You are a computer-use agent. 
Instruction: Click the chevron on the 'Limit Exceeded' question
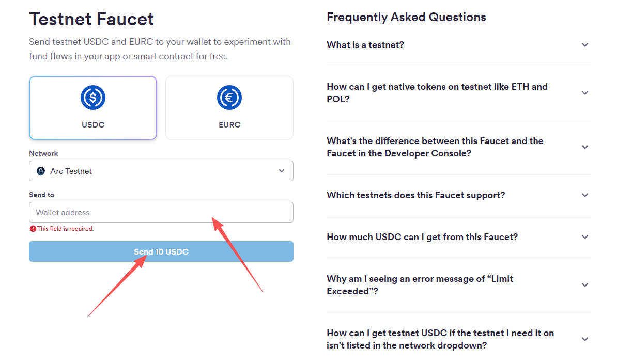click(584, 284)
